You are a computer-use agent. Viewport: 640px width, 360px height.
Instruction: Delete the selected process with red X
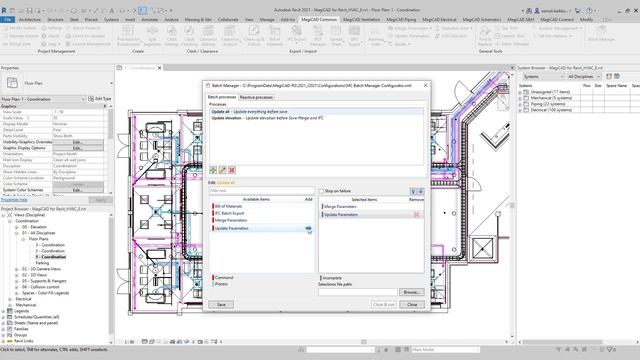pos(232,170)
